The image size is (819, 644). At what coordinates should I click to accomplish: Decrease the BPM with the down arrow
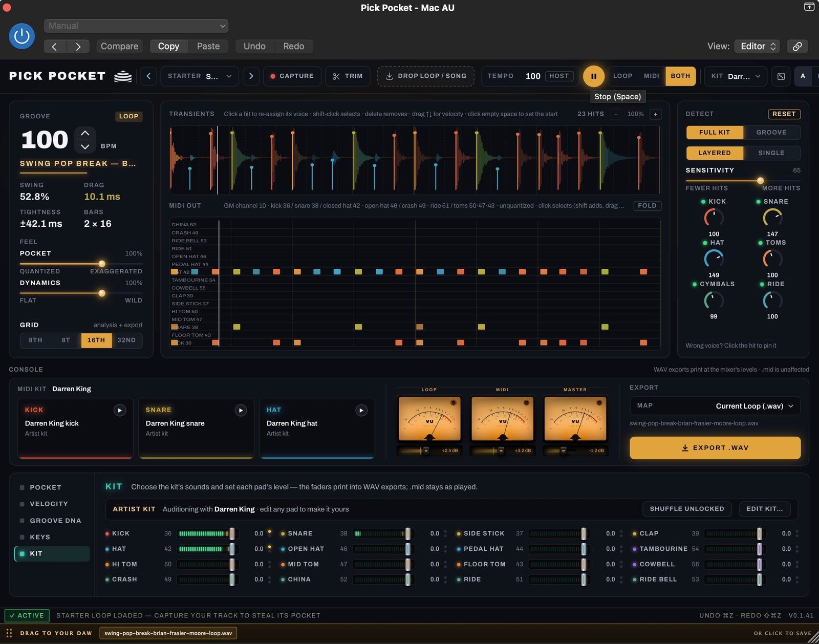point(85,146)
